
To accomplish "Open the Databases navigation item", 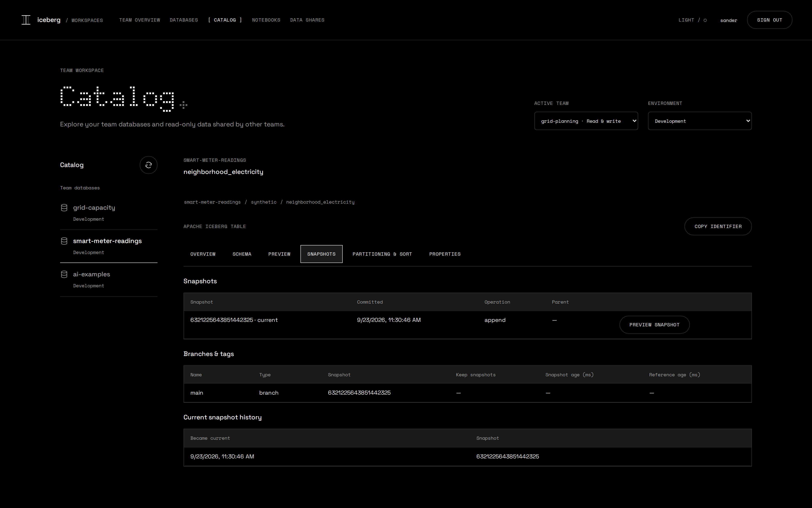I will [x=184, y=20].
